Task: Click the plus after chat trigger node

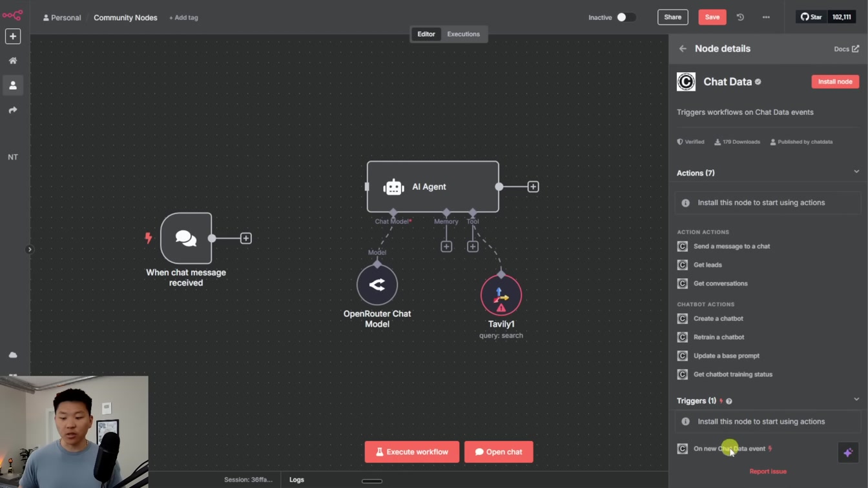Action: tap(246, 238)
